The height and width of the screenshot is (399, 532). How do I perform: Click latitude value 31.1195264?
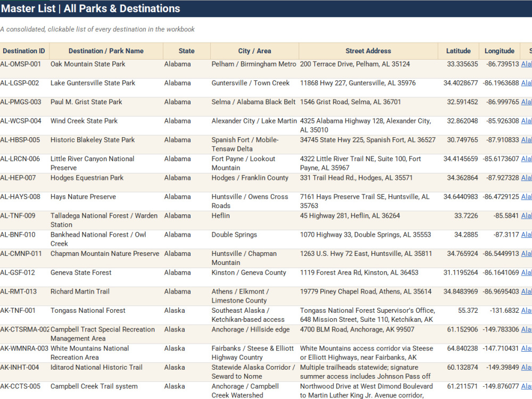tap(459, 278)
